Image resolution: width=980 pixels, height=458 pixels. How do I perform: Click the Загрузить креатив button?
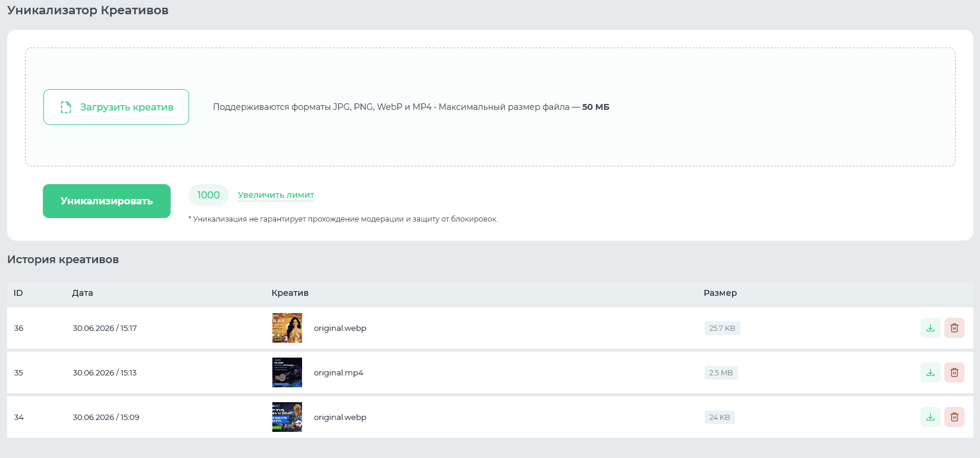(x=116, y=107)
